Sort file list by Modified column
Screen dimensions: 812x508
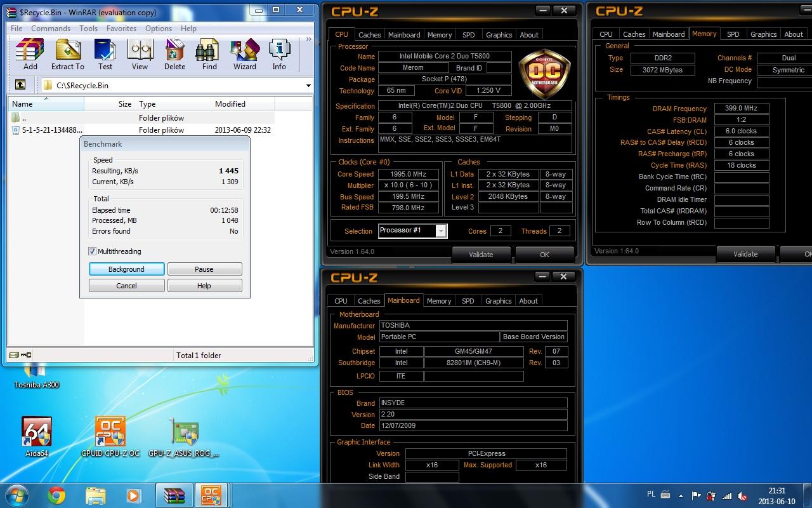243,104
